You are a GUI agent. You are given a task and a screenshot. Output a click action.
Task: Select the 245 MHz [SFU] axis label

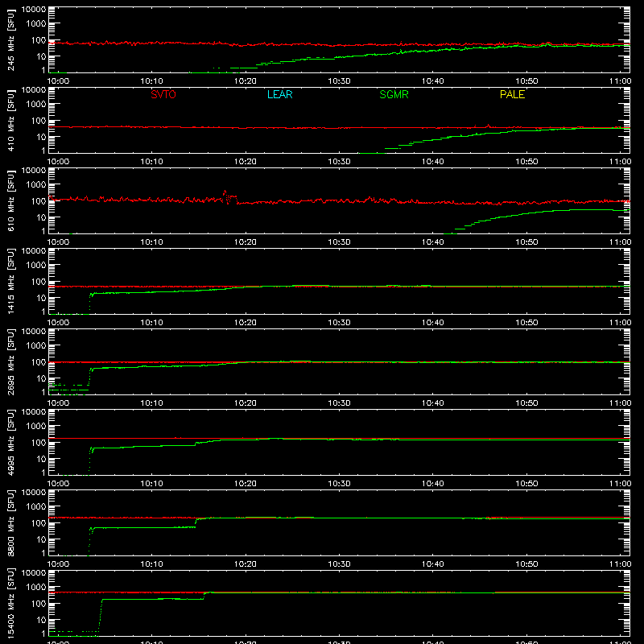[x=11, y=39]
